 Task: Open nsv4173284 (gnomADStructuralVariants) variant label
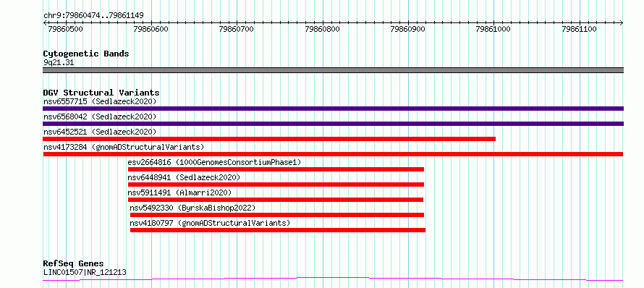click(124, 147)
